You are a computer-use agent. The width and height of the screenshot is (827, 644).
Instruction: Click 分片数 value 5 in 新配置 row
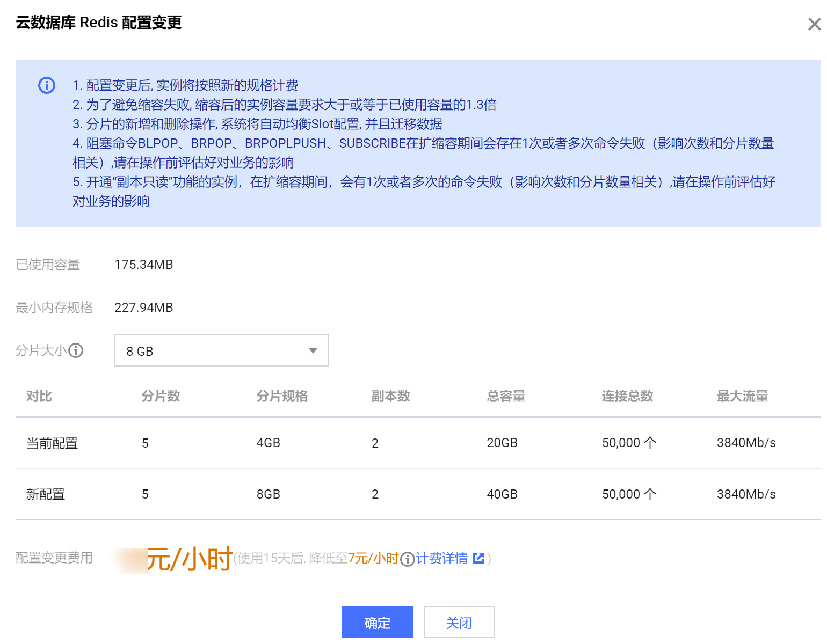[x=145, y=494]
